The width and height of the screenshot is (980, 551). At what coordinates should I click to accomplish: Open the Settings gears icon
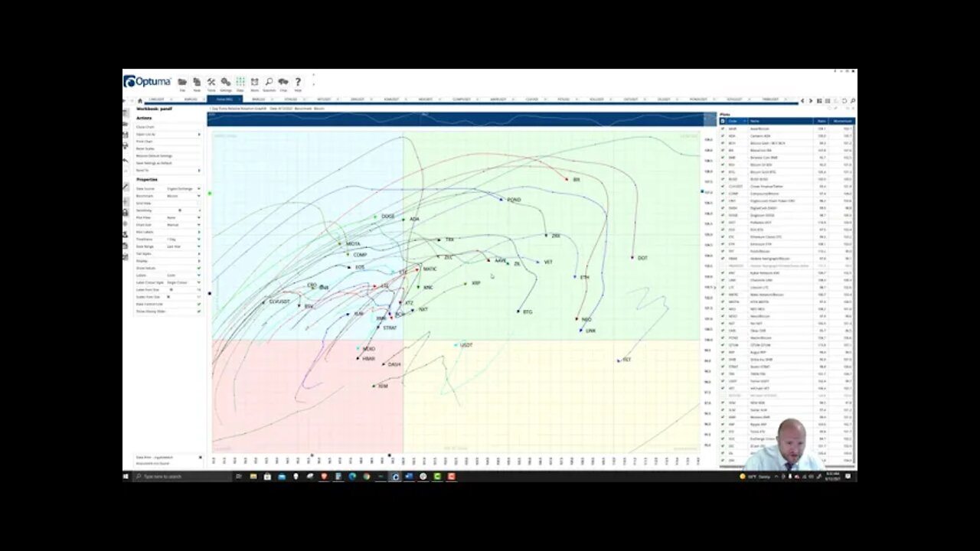click(226, 83)
